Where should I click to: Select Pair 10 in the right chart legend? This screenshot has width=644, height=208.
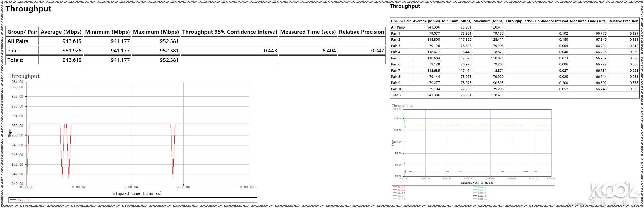click(x=482, y=199)
